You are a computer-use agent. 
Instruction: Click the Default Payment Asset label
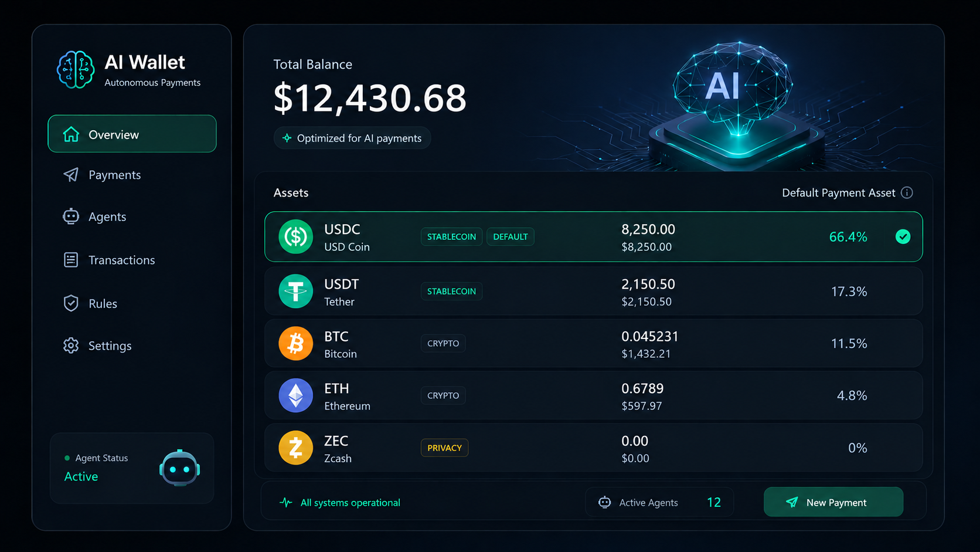pos(839,192)
